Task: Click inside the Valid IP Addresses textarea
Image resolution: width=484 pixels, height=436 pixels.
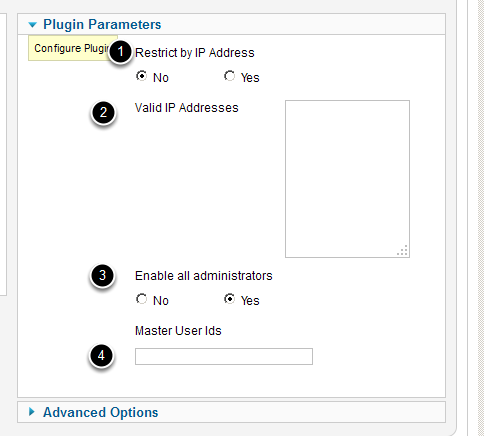Action: click(347, 179)
